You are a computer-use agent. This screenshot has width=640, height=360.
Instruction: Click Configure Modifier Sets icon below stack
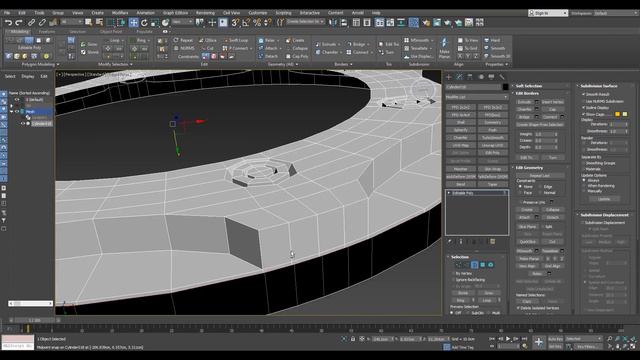click(493, 242)
